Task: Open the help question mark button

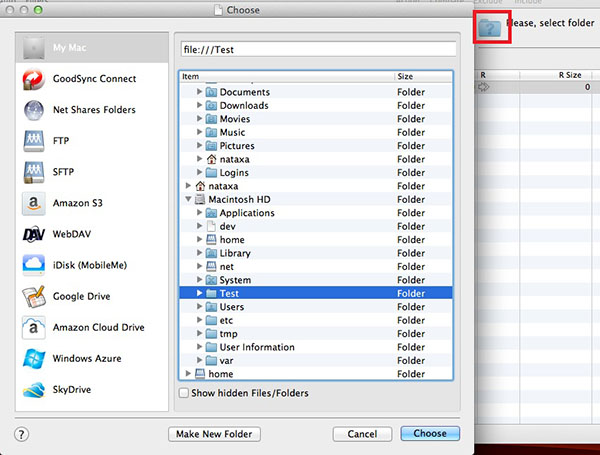Action: pos(21,434)
